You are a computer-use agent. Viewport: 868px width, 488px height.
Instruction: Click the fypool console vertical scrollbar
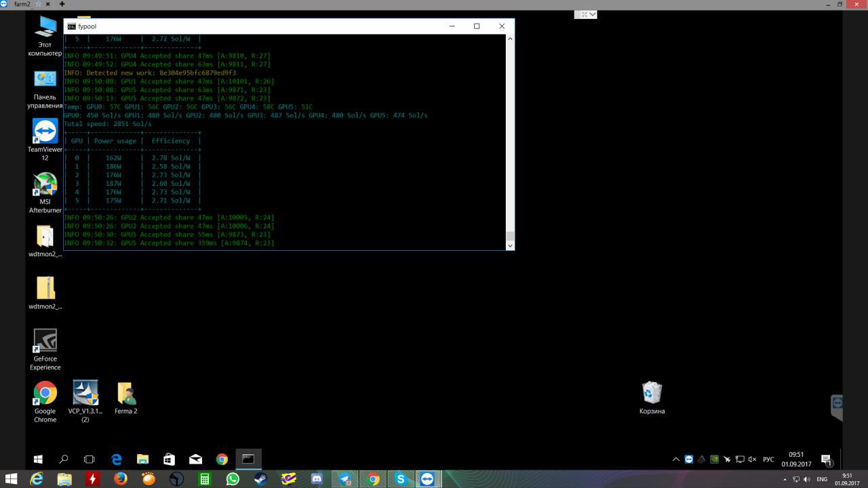(x=510, y=142)
